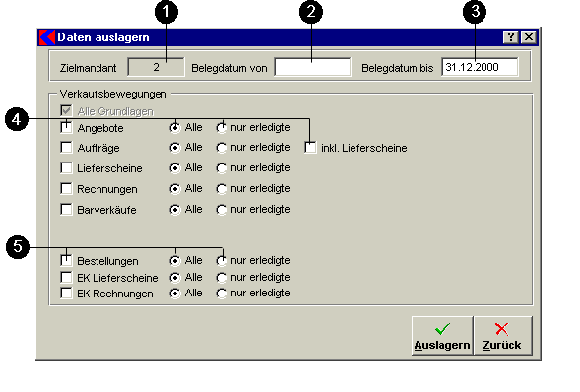This screenshot has width=580, height=392.
Task: Choose Alle option for Lieferscheine
Action: 175,168
